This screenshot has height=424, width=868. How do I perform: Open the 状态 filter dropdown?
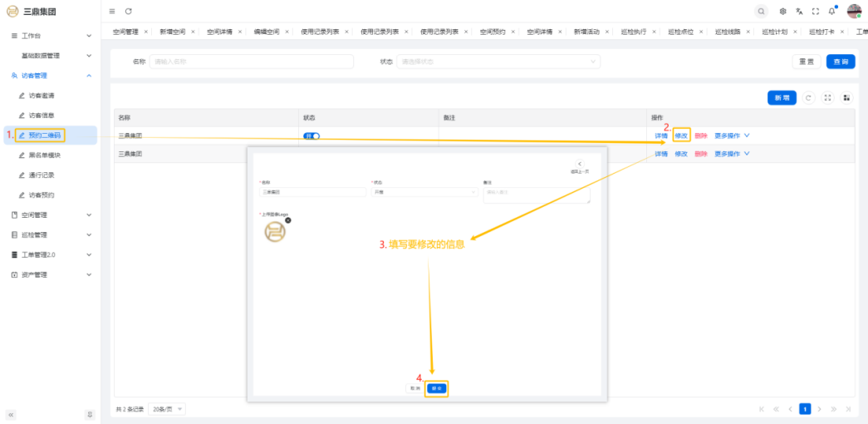pyautogui.click(x=498, y=62)
